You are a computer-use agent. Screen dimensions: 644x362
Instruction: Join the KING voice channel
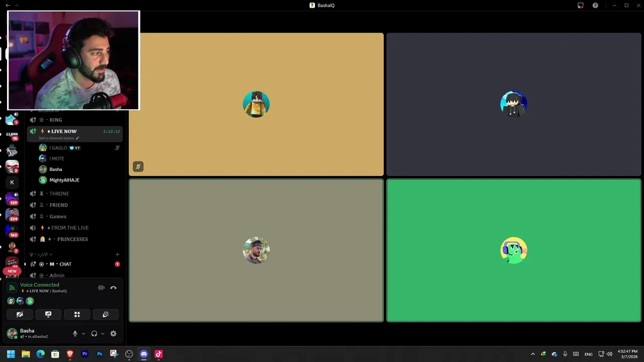click(x=74, y=120)
